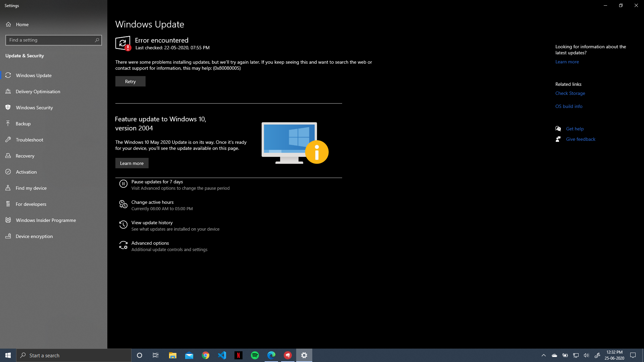Open the Backup settings page
This screenshot has width=644, height=362.
click(x=54, y=124)
